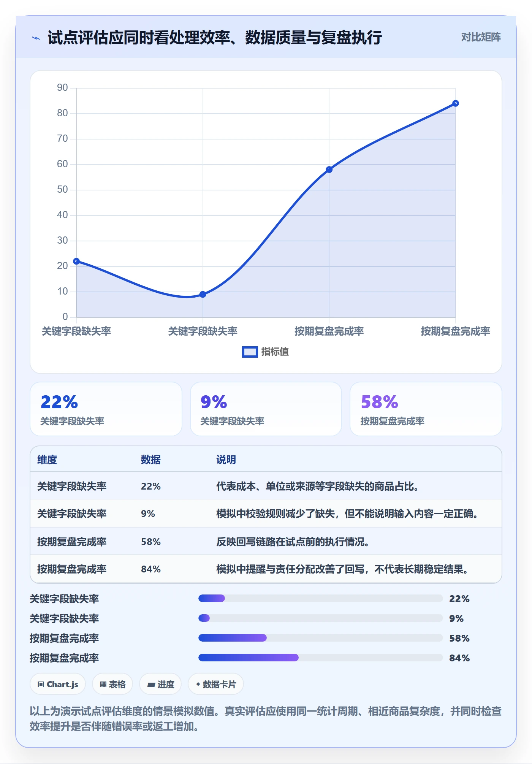Click the 对比矩阵 label in header
The width and height of the screenshot is (532, 764).
(481, 37)
